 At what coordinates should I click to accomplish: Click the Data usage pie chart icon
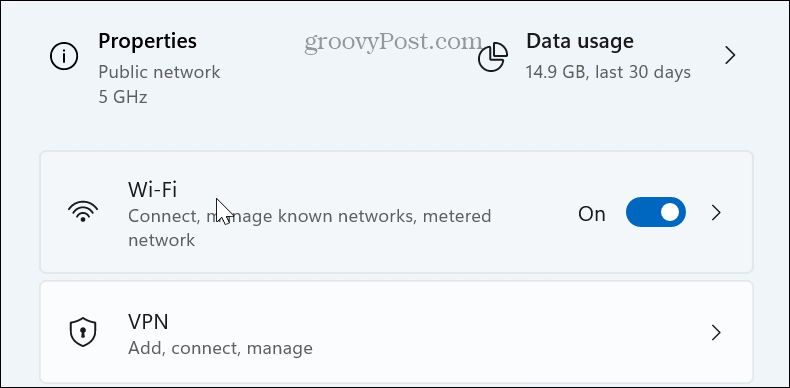coord(492,57)
